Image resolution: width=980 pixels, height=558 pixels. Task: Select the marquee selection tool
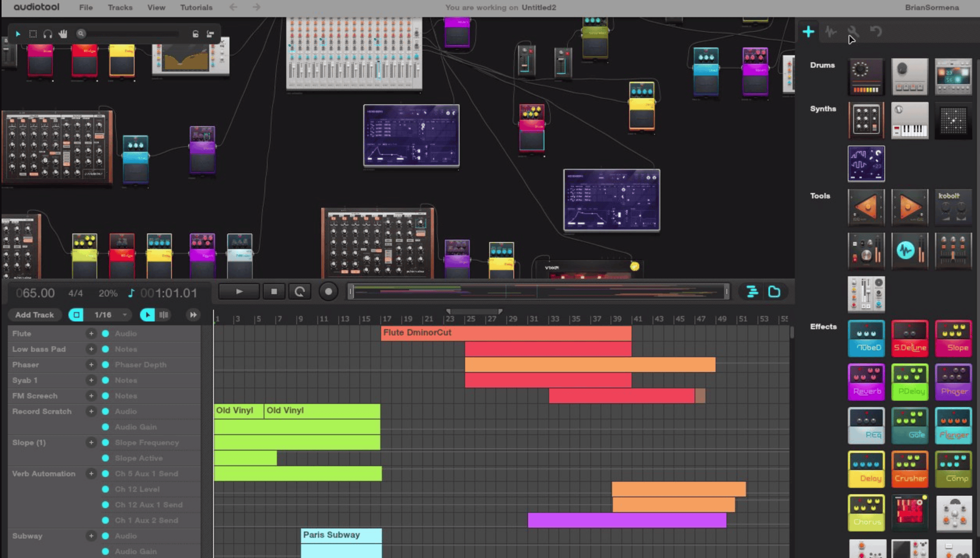pyautogui.click(x=33, y=34)
